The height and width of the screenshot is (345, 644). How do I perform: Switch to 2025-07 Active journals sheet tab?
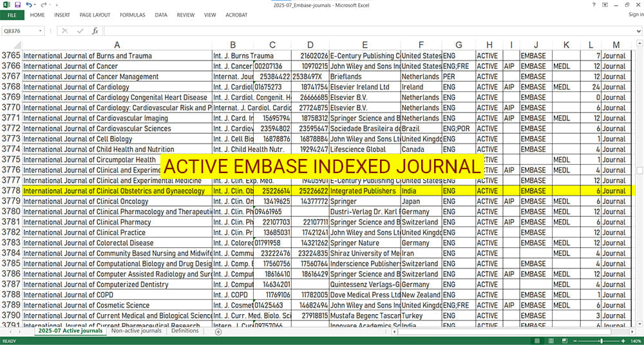pos(70,331)
